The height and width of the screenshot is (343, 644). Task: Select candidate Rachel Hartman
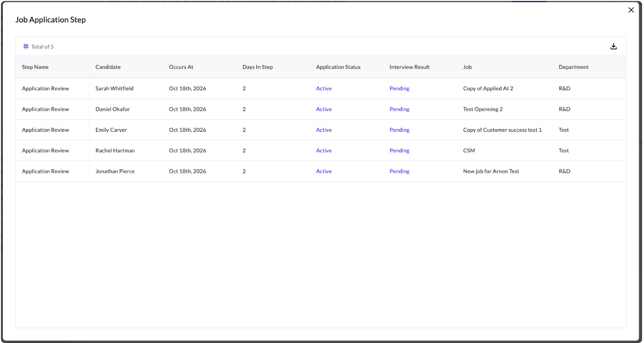115,150
